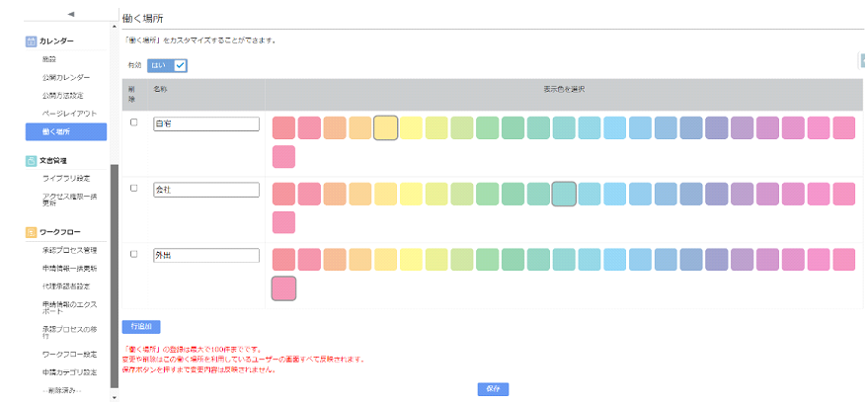Open 承認プロセス管理 in the sidebar
Screen dimensions: 868x405
[x=69, y=250]
